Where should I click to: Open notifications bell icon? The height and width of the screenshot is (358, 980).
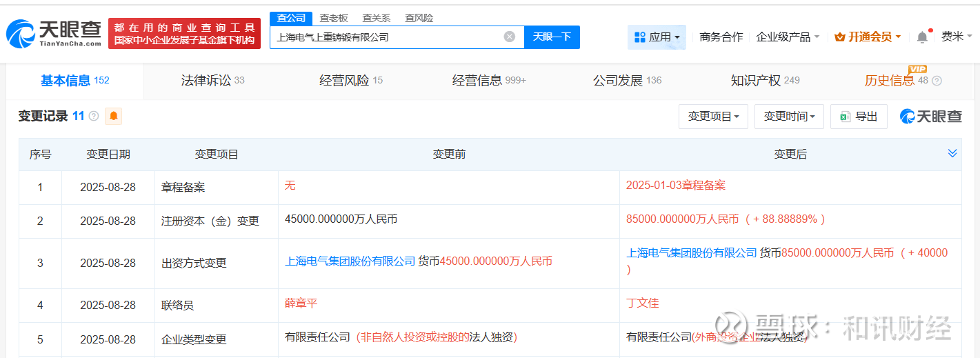click(922, 37)
